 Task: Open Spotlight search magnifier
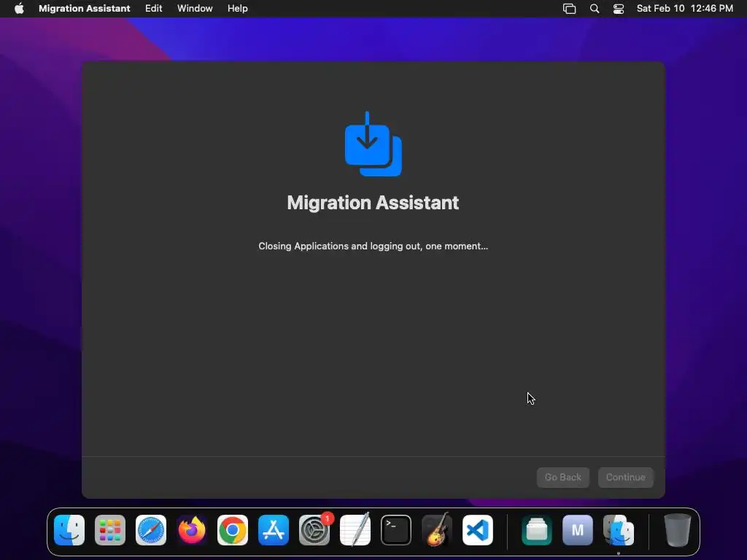594,9
